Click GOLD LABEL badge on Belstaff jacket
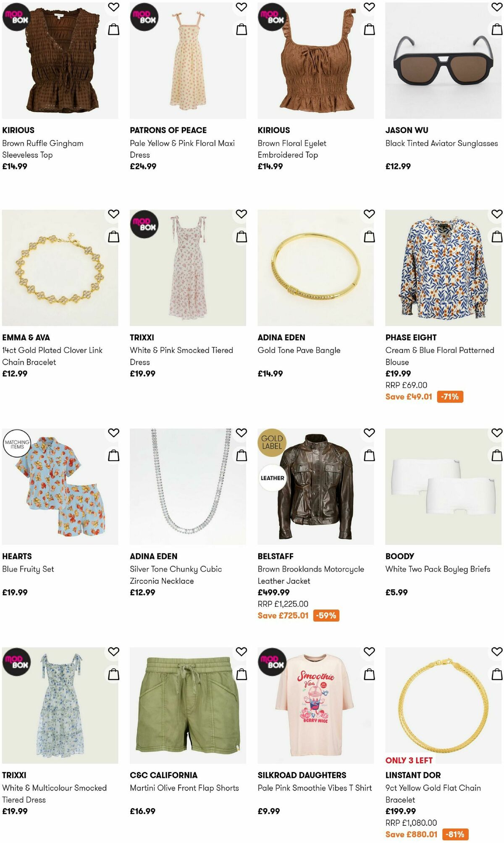This screenshot has width=504, height=843. click(x=273, y=442)
